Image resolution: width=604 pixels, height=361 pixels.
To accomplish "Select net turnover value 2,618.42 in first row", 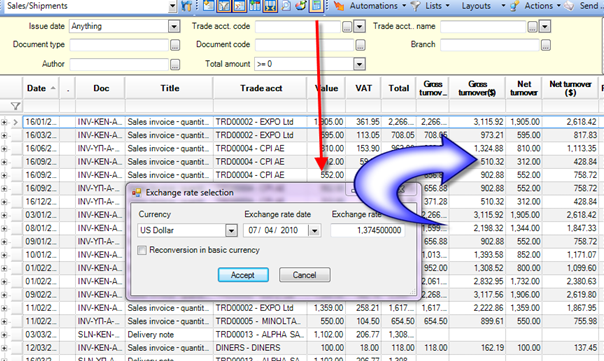I will point(570,122).
